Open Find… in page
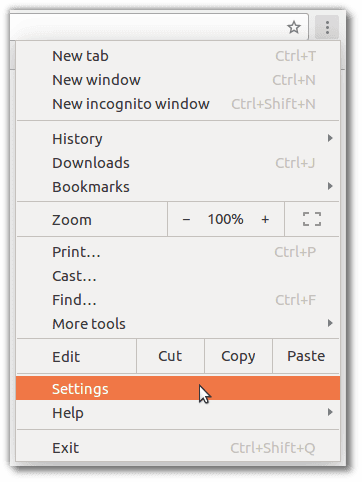The height and width of the screenshot is (482, 362). click(178, 300)
